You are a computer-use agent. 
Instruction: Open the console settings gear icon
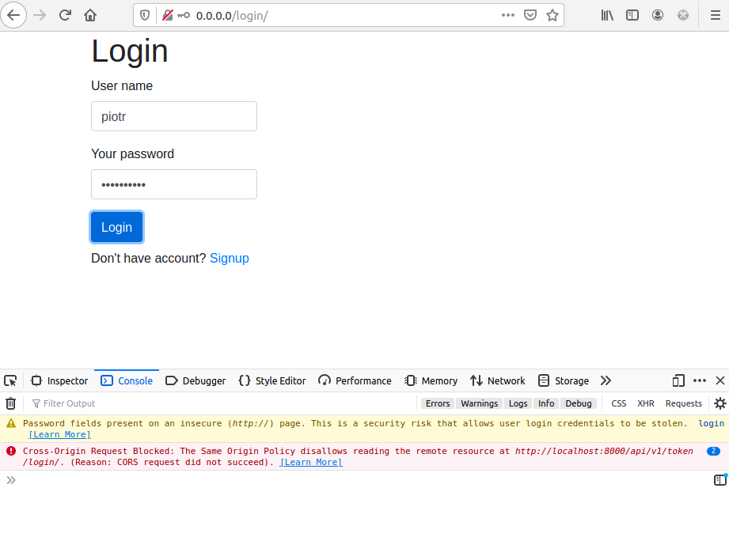click(720, 403)
